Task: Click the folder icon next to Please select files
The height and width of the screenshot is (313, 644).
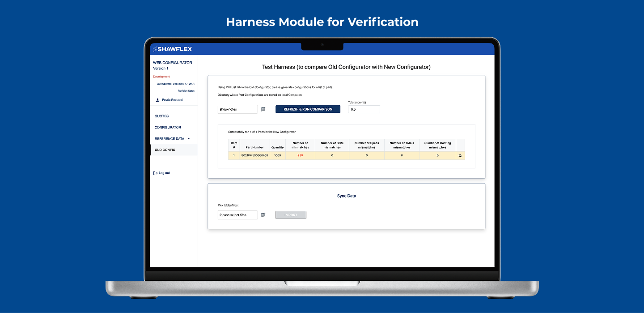Action: tap(263, 215)
